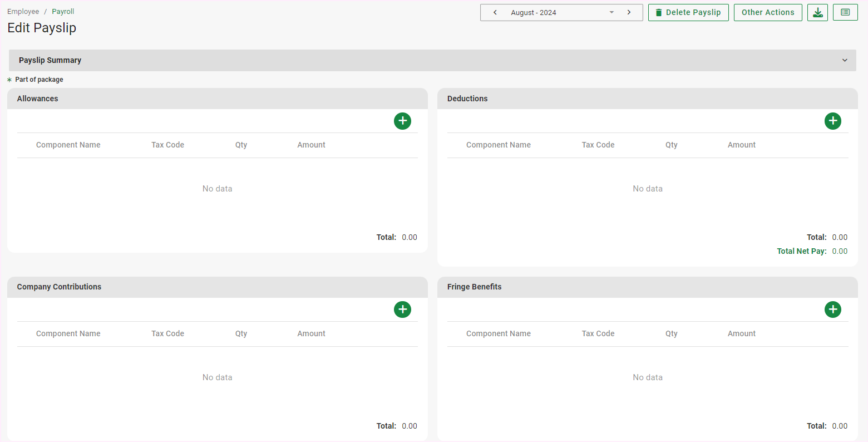Go to previous month using left arrow
This screenshot has width=868, height=442.
pyautogui.click(x=495, y=12)
